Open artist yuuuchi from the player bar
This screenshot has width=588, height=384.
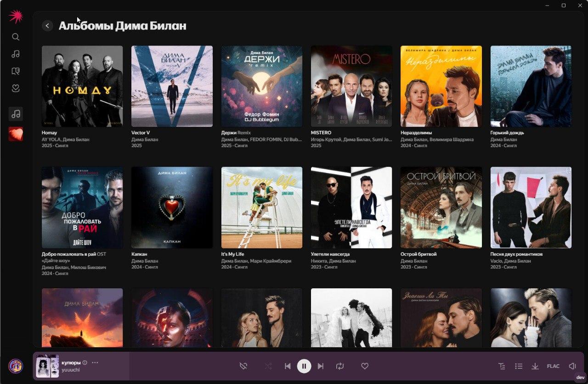(71, 370)
